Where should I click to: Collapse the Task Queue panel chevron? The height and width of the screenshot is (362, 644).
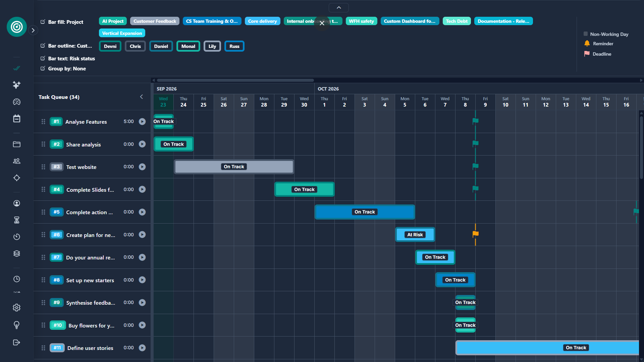coord(142,97)
